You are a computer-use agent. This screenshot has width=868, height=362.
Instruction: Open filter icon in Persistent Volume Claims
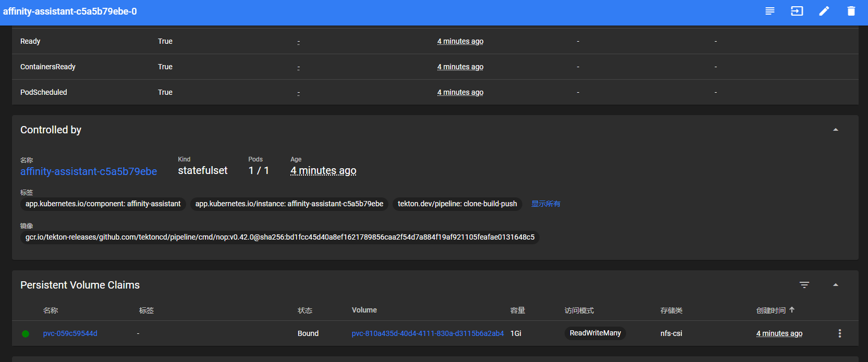tap(804, 285)
